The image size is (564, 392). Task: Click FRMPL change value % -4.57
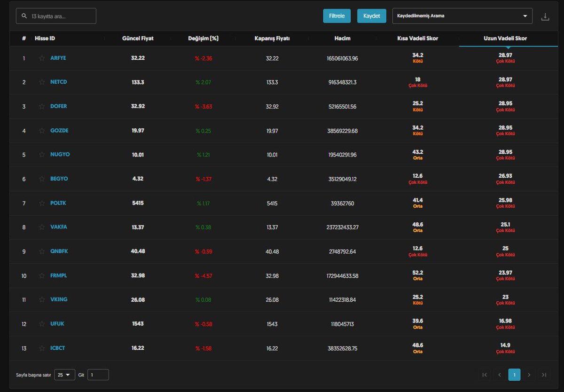point(204,276)
